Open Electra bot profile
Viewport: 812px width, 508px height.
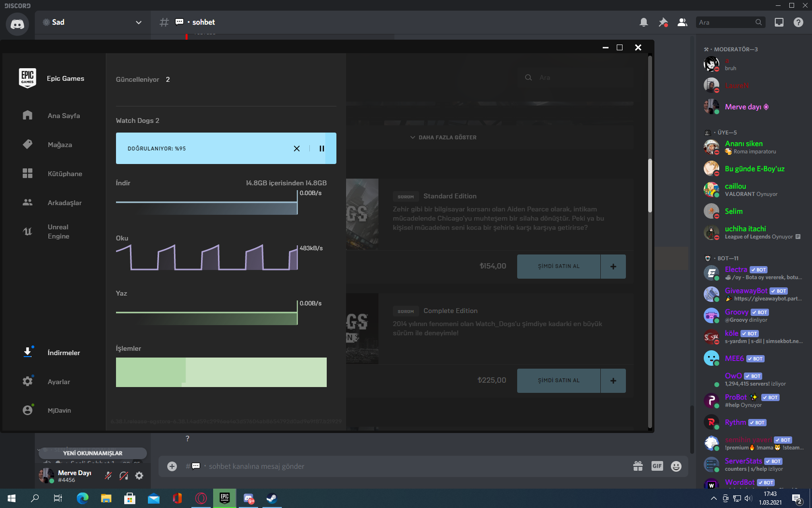click(x=754, y=273)
